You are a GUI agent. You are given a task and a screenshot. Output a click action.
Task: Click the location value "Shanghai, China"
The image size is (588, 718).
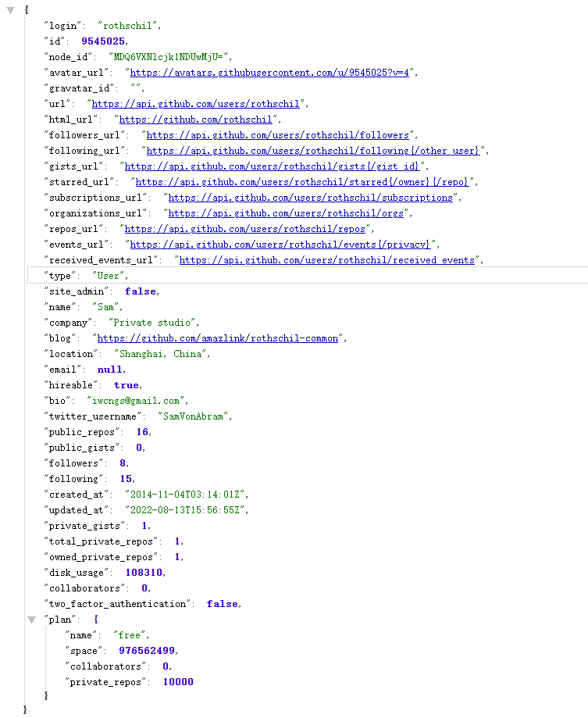pyautogui.click(x=160, y=353)
